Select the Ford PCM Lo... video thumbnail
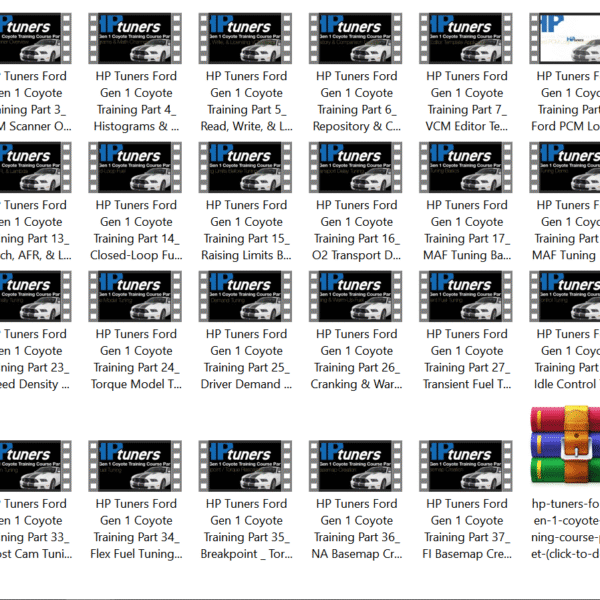 (565, 38)
